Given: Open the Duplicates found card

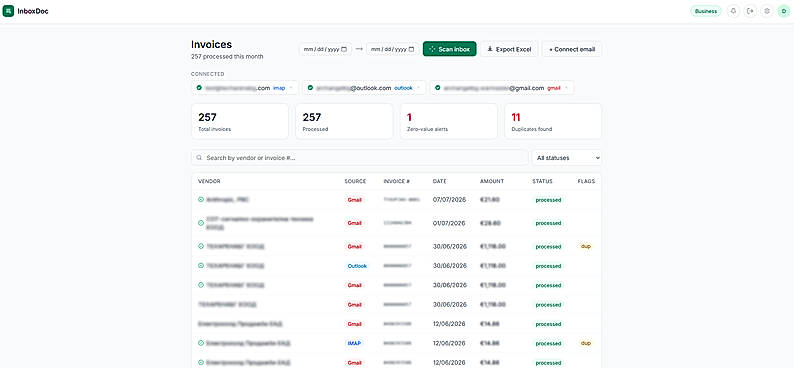Looking at the screenshot, I should [553, 121].
